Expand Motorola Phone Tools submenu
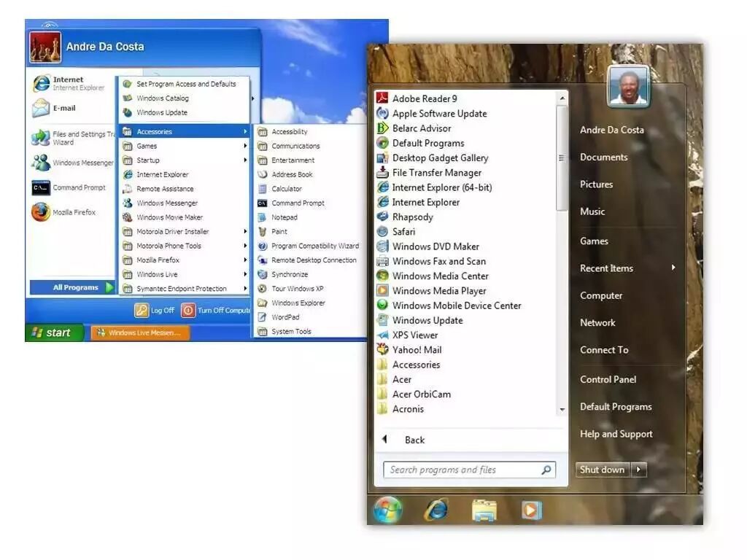Viewport: 747px width, 560px height. tap(245, 246)
